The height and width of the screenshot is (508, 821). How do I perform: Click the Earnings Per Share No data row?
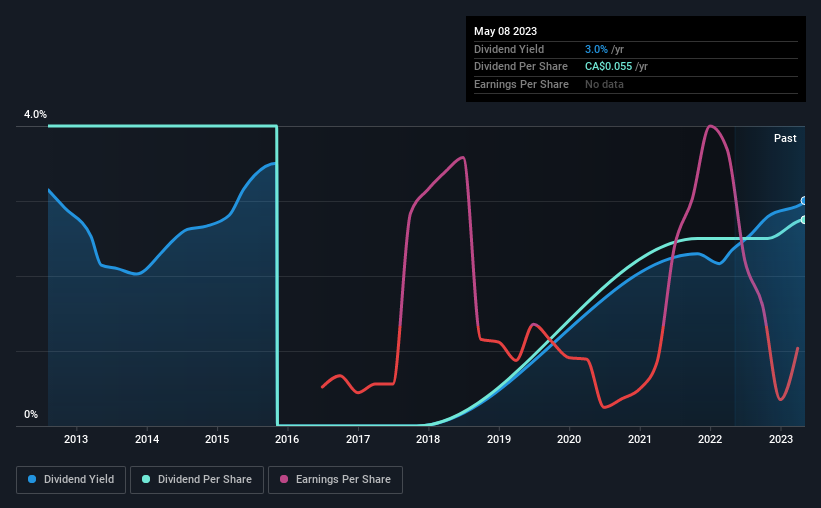pos(636,84)
